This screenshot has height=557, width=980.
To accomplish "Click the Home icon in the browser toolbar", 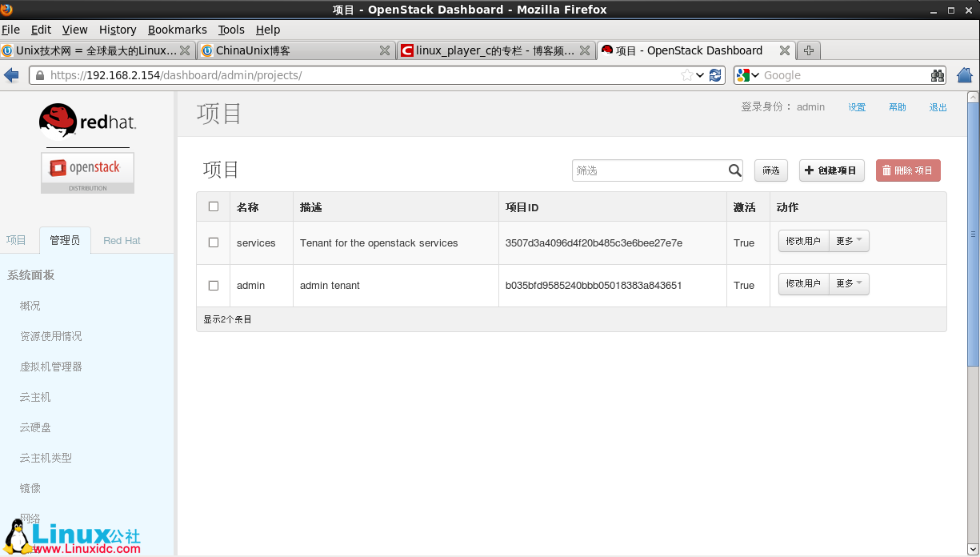I will point(964,74).
